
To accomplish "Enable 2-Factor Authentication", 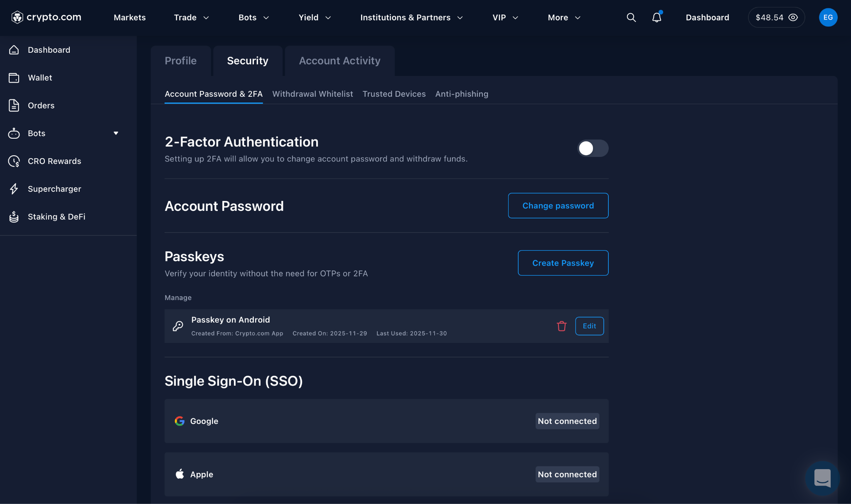I will (x=593, y=148).
